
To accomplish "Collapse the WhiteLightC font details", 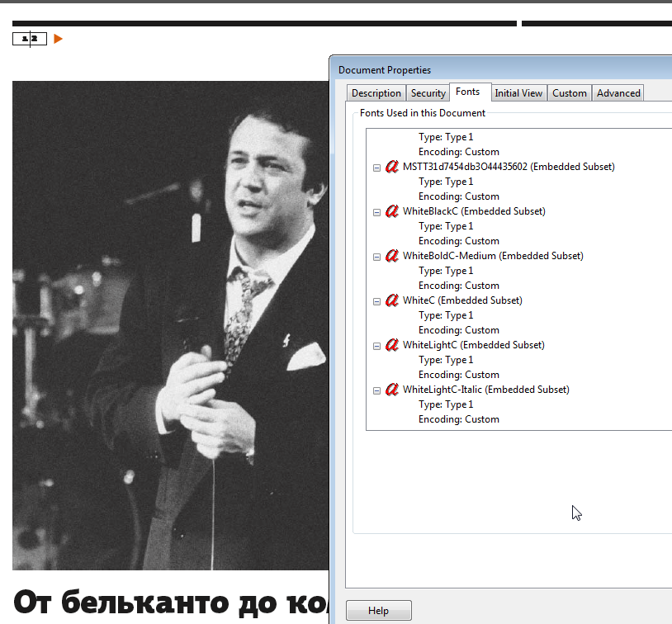I will click(x=376, y=346).
